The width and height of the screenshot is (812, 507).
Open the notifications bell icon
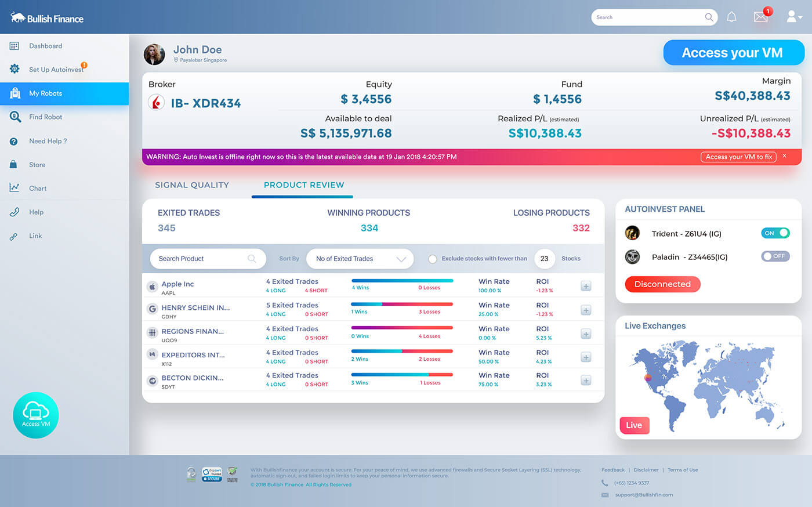[731, 17]
